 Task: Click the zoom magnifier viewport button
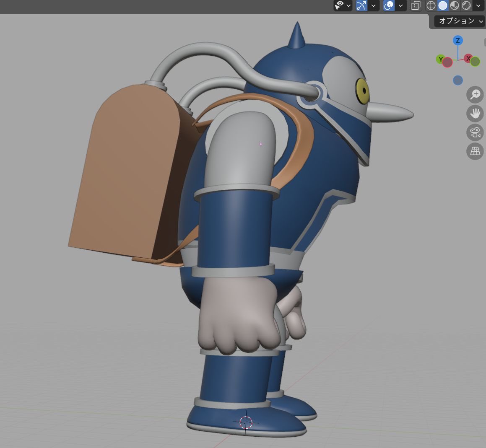475,94
